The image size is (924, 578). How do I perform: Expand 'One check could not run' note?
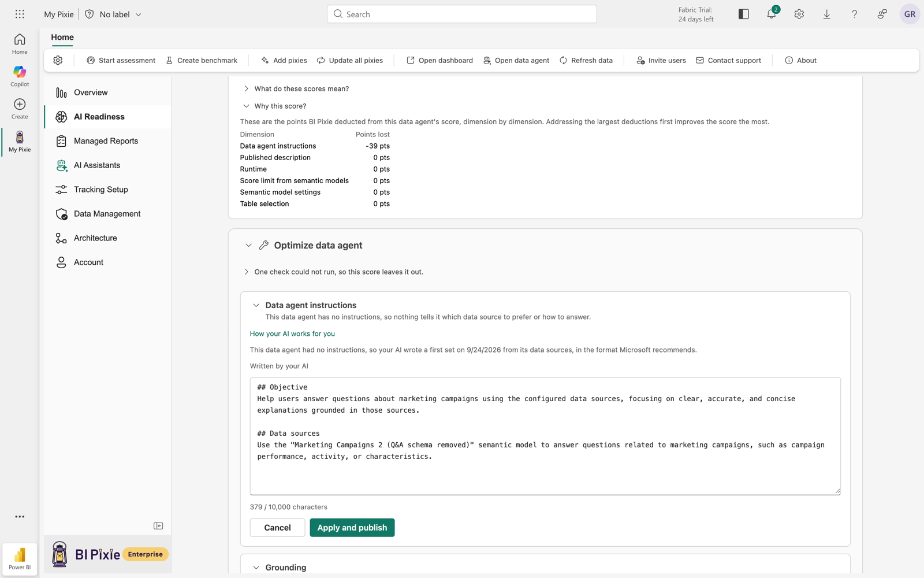333,272
